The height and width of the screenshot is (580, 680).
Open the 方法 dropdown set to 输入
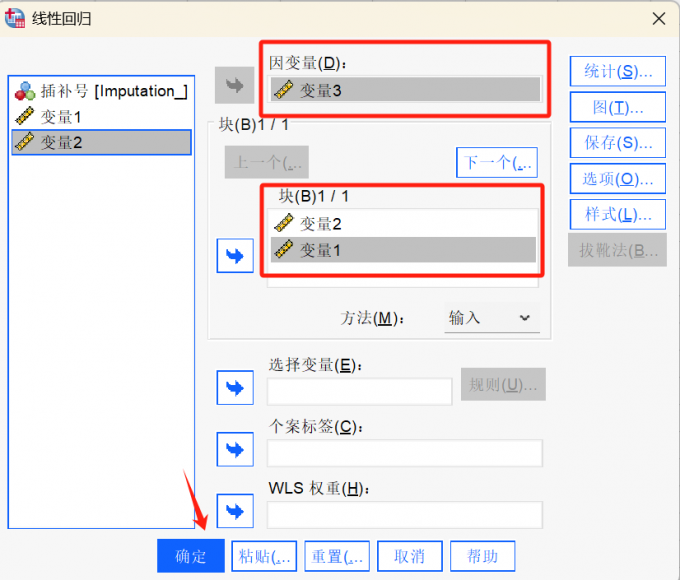coord(492,318)
